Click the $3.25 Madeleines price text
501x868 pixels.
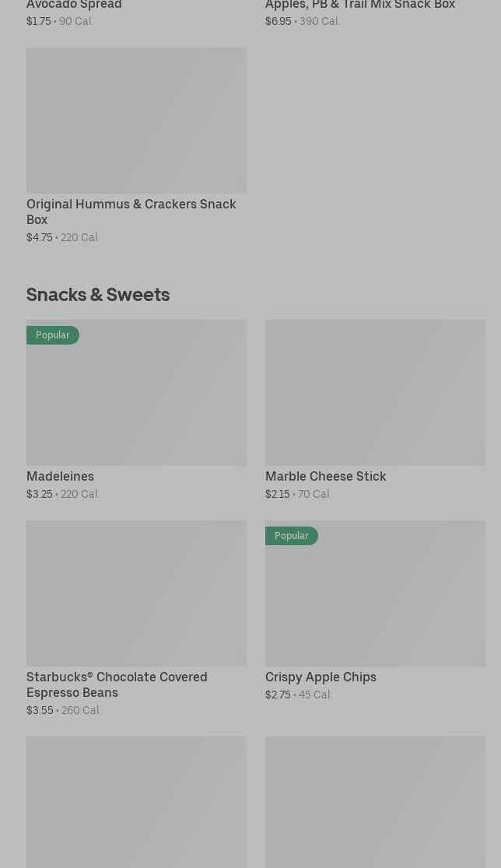click(x=39, y=494)
